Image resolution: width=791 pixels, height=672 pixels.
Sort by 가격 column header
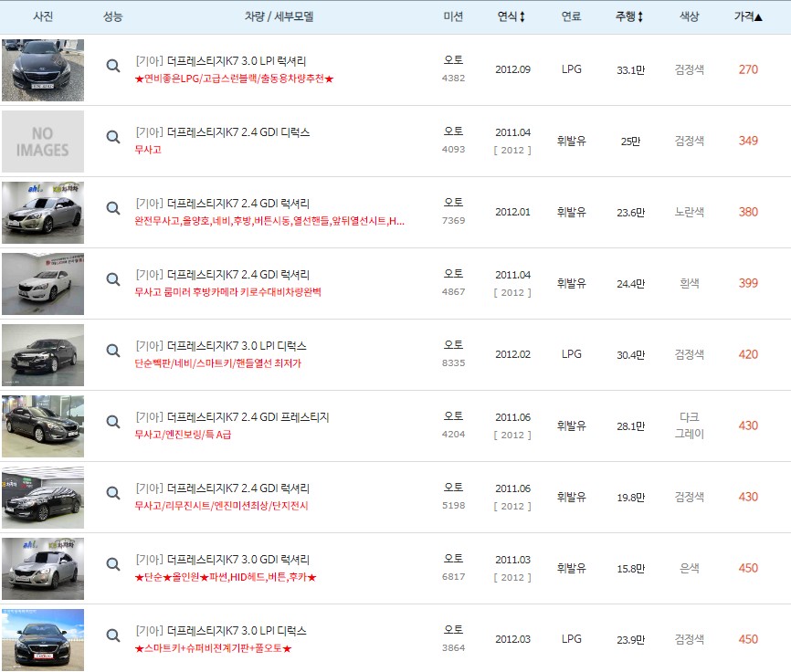[x=748, y=16]
